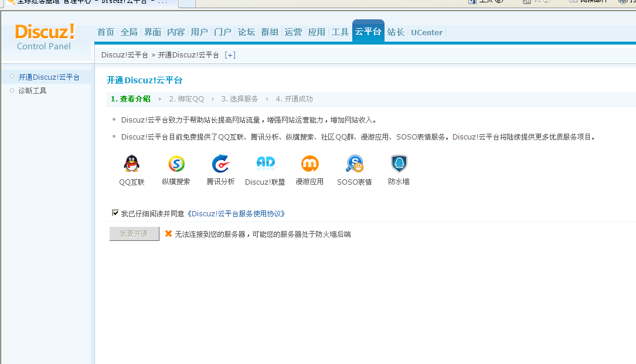Open the 首页 menu
636x364 pixels.
106,32
